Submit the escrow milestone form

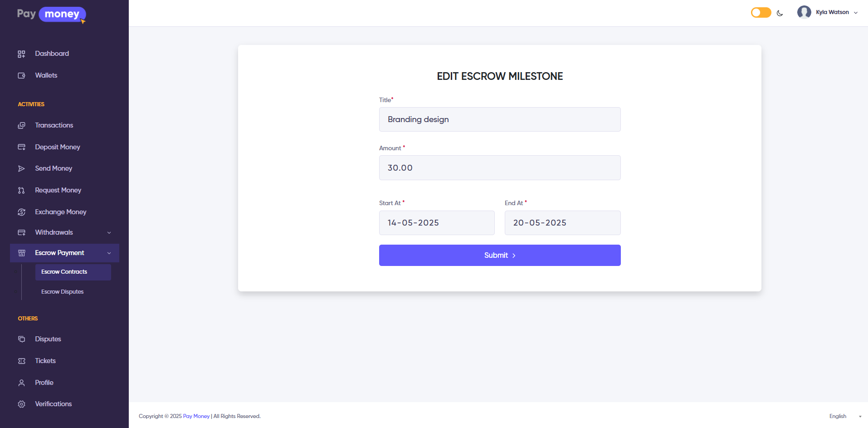tap(500, 256)
